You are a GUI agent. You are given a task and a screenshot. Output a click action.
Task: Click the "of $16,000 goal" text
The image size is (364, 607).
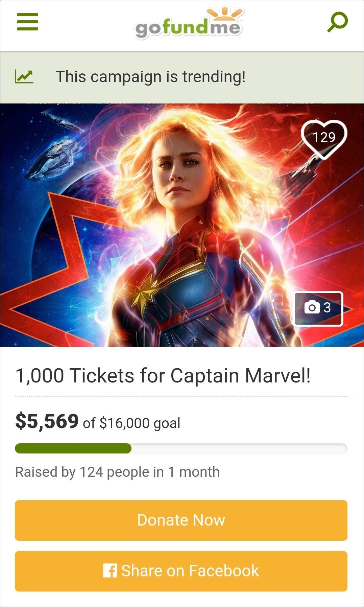click(x=132, y=423)
